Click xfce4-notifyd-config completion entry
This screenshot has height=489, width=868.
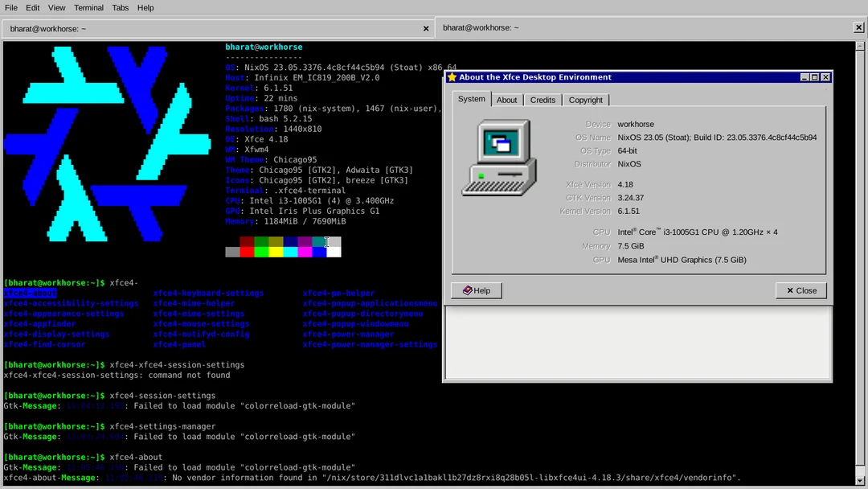click(201, 334)
